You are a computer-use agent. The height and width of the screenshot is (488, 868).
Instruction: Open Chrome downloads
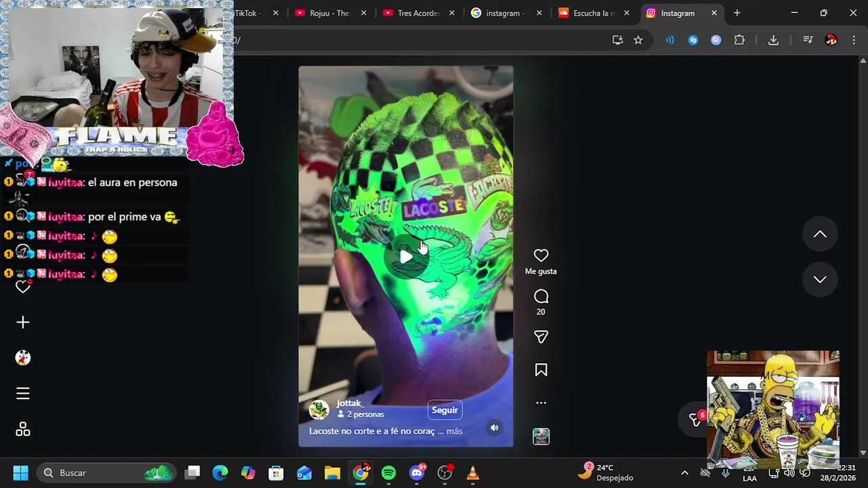[773, 40]
